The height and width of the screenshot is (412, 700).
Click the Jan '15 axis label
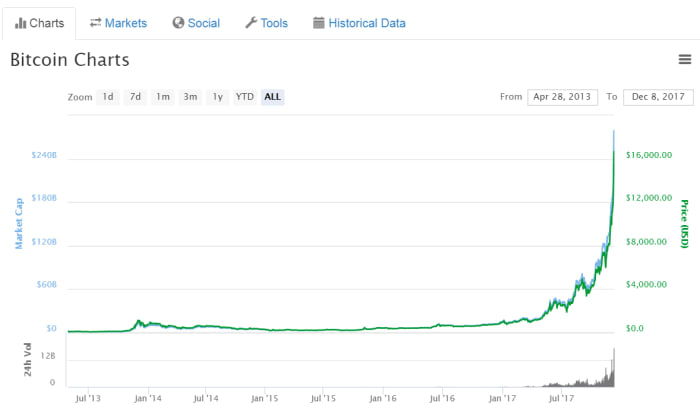265,398
